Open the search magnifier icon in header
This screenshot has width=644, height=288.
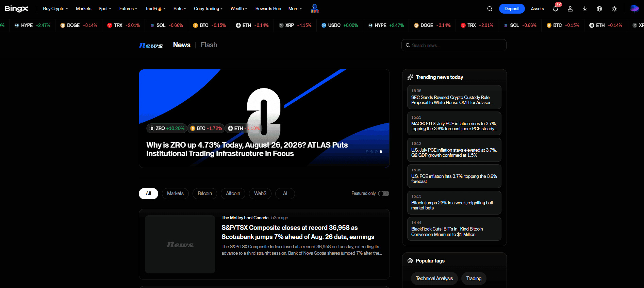[490, 9]
